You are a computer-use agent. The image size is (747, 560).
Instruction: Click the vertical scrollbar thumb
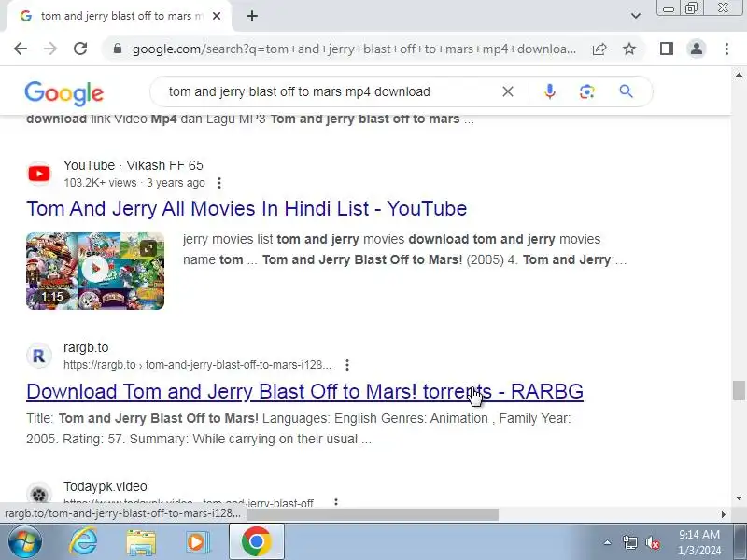click(x=739, y=390)
